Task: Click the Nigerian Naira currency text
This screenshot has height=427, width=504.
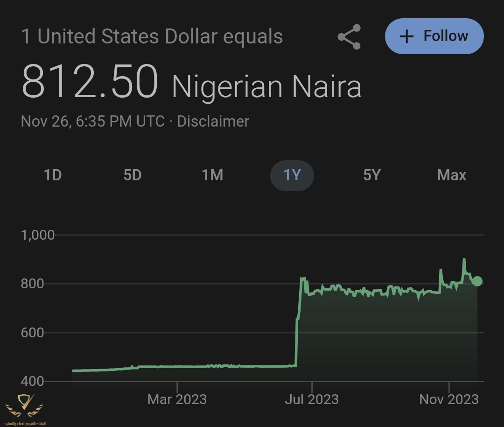Action: click(x=266, y=86)
